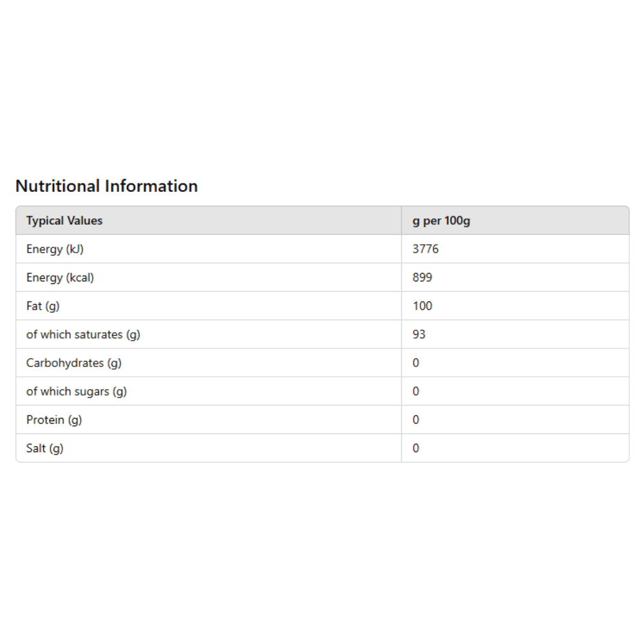Click the Salt (g) row label

(45, 448)
